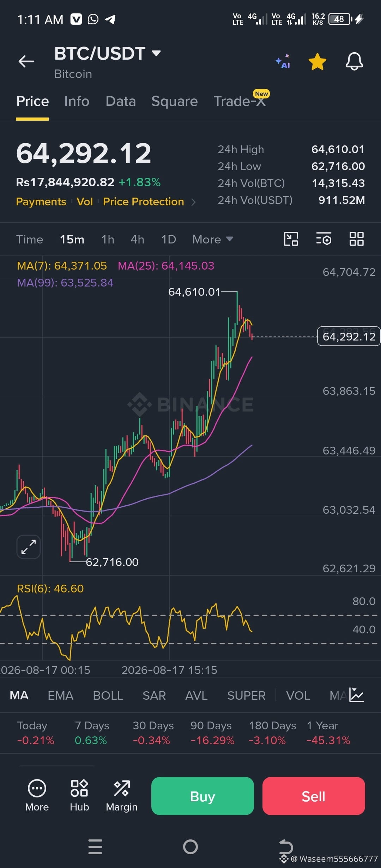The height and width of the screenshot is (868, 381).
Task: Open the AI assistant sparkle icon
Action: pyautogui.click(x=283, y=61)
